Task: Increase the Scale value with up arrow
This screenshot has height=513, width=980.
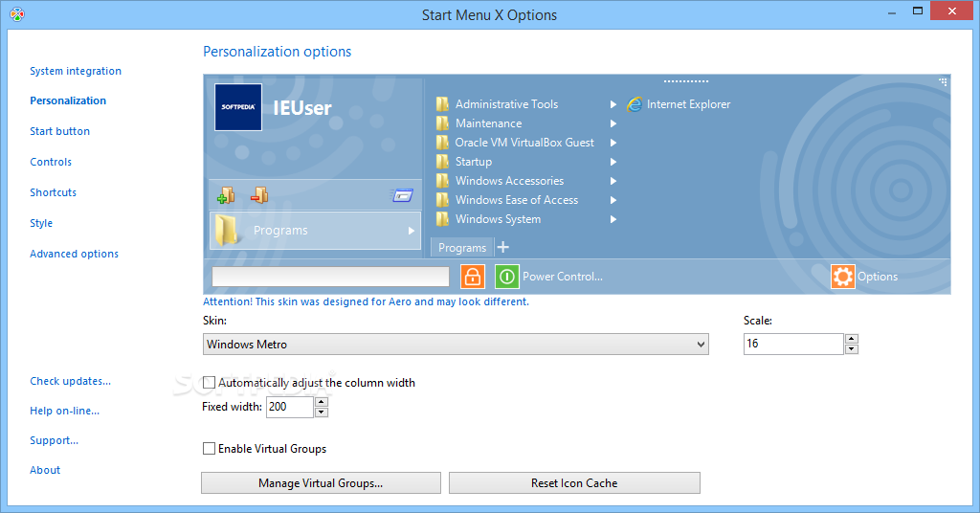Action: coord(851,339)
